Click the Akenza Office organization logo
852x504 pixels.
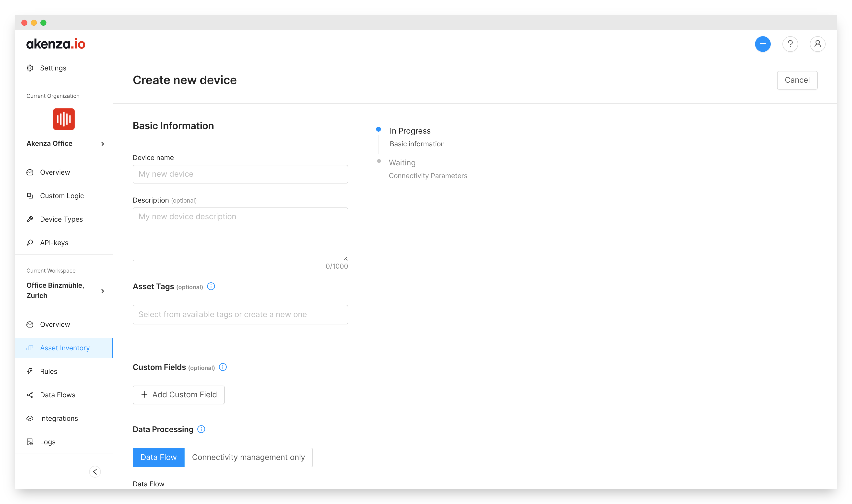[x=64, y=119]
